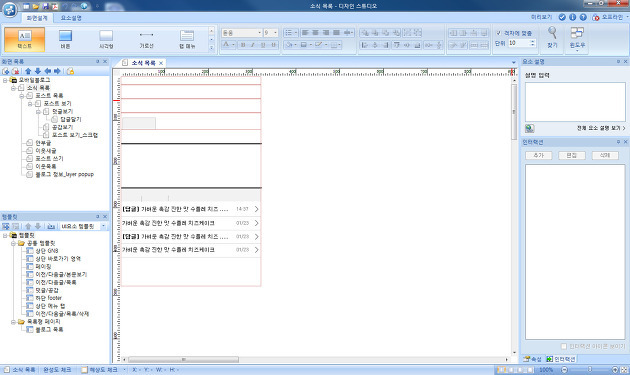
Task: Select the 탭 메뉴 element in ribbon gallery
Action: [x=187, y=39]
